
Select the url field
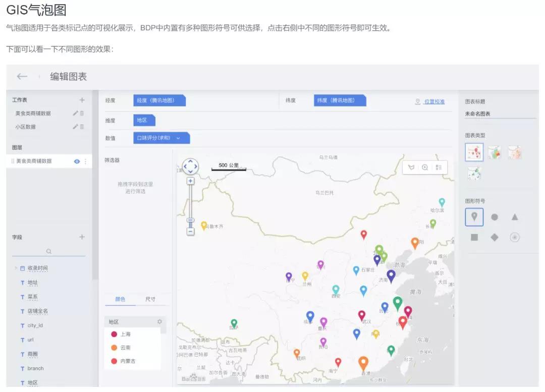tap(30, 340)
